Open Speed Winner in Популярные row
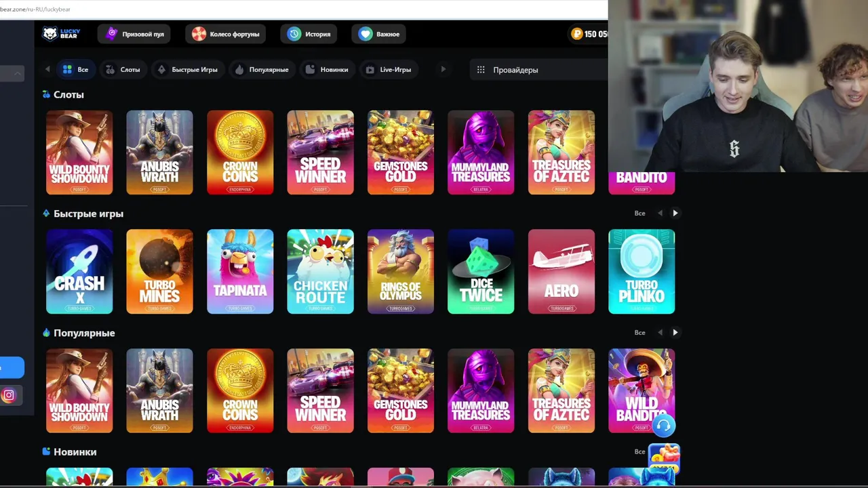868x488 pixels. coord(320,391)
